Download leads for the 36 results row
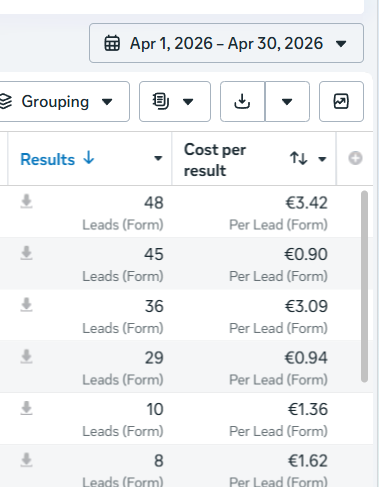 coord(26,305)
